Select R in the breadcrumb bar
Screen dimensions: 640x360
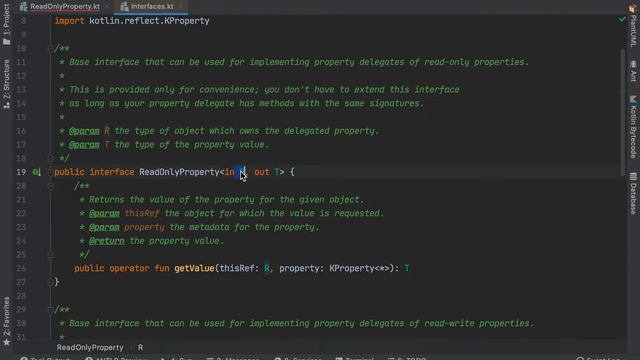[x=140, y=348]
